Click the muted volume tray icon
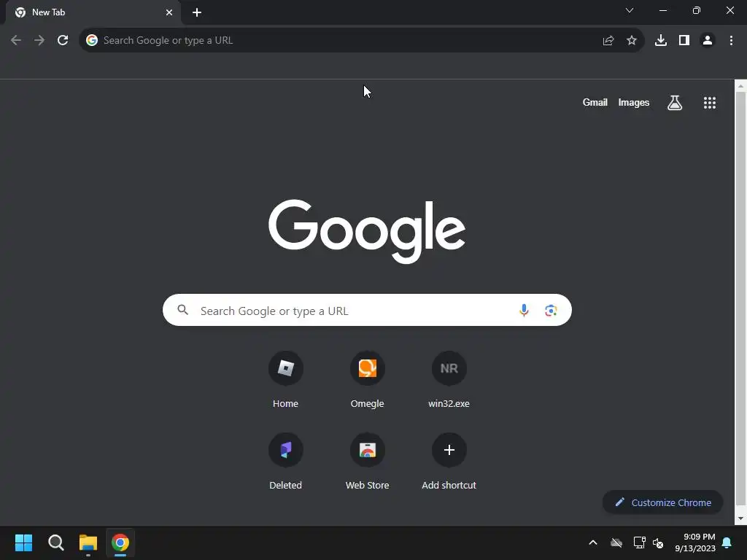This screenshot has height=560, width=747. point(658,542)
